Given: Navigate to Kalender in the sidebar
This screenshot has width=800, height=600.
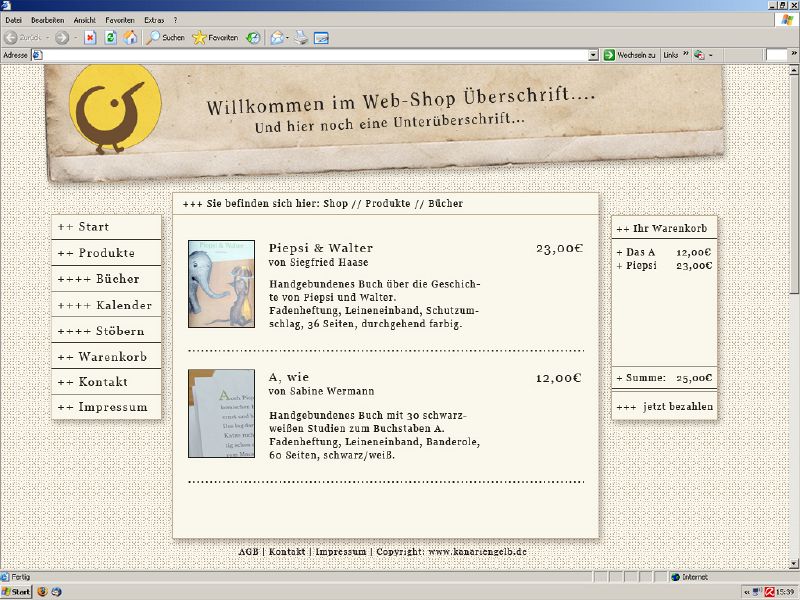Looking at the screenshot, I should (x=106, y=305).
